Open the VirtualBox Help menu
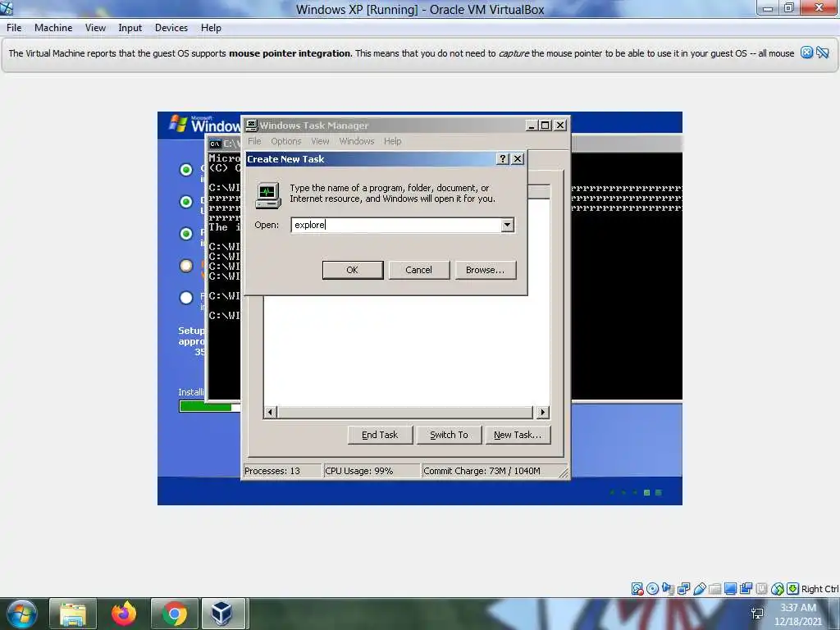840x630 pixels. click(x=211, y=28)
